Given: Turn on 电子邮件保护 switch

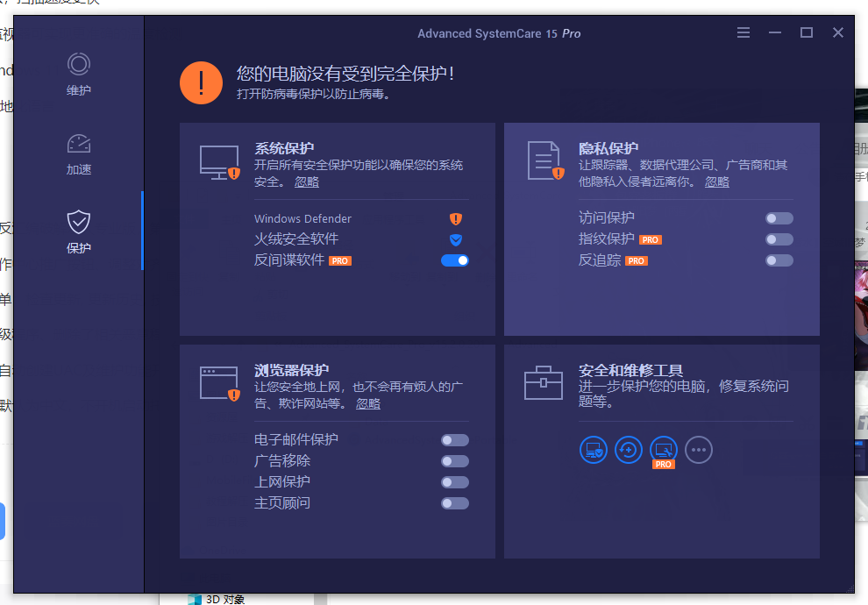Looking at the screenshot, I should click(x=455, y=440).
